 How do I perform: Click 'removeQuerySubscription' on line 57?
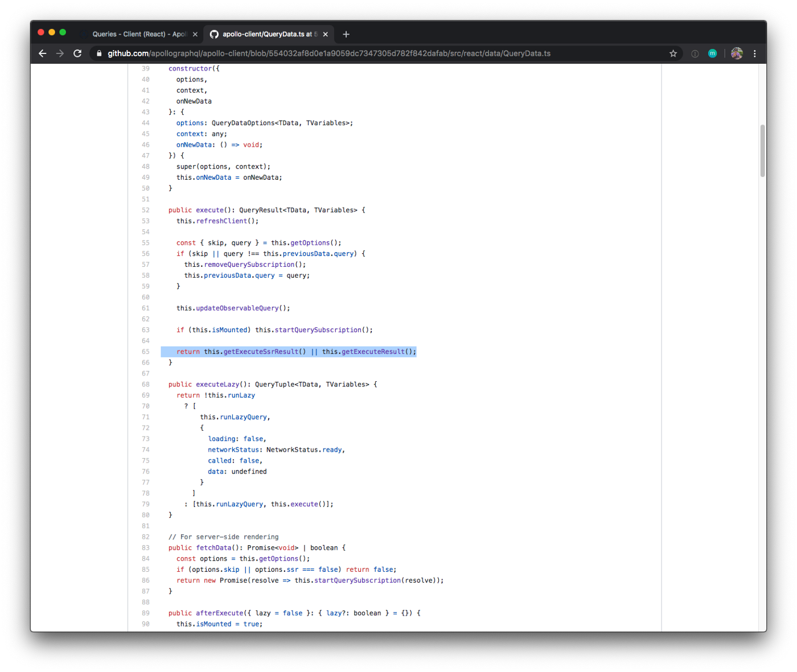click(249, 264)
